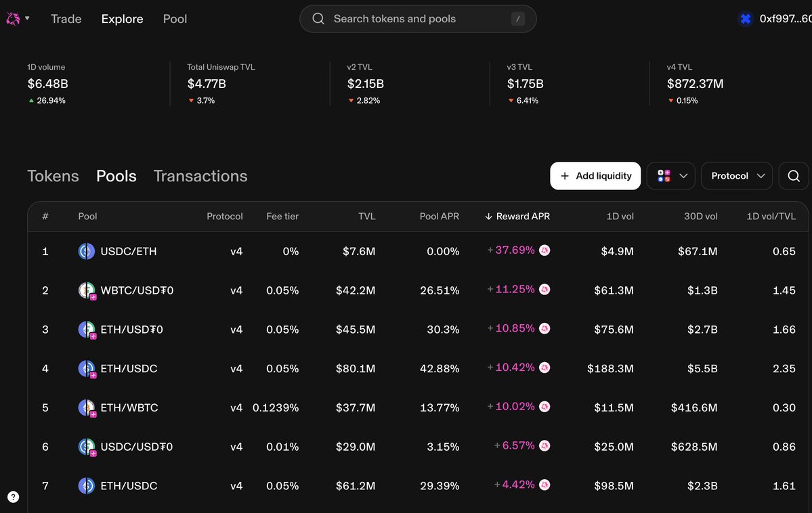This screenshot has height=513, width=812.
Task: Click the UNI reward icon next to 6.57%
Action: 544,446
